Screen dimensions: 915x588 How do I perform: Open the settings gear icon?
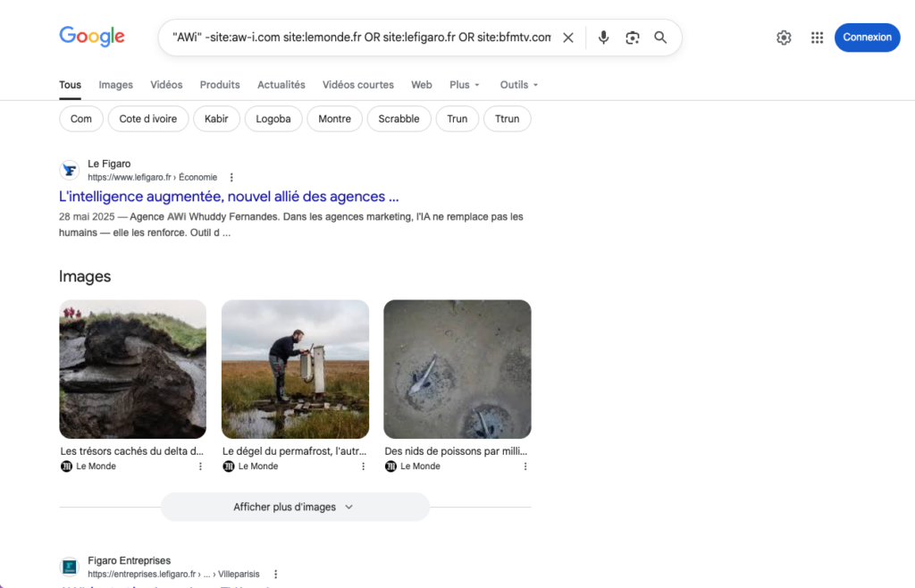coord(784,38)
